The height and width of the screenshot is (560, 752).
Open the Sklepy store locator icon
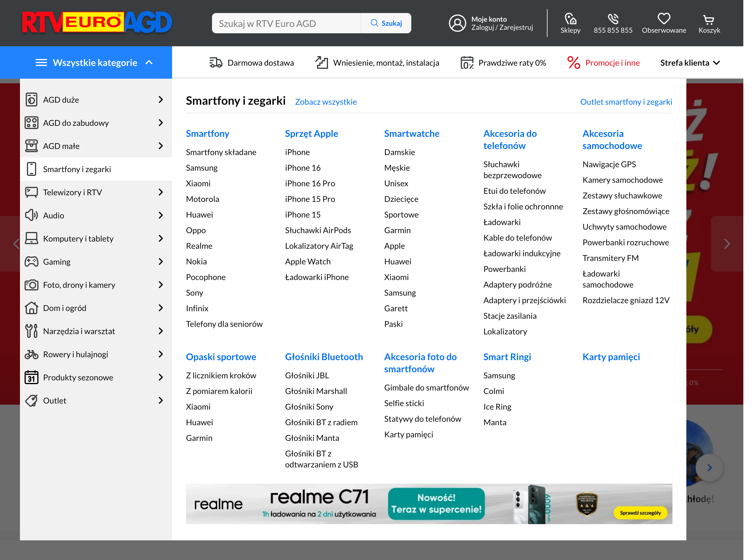coord(570,20)
